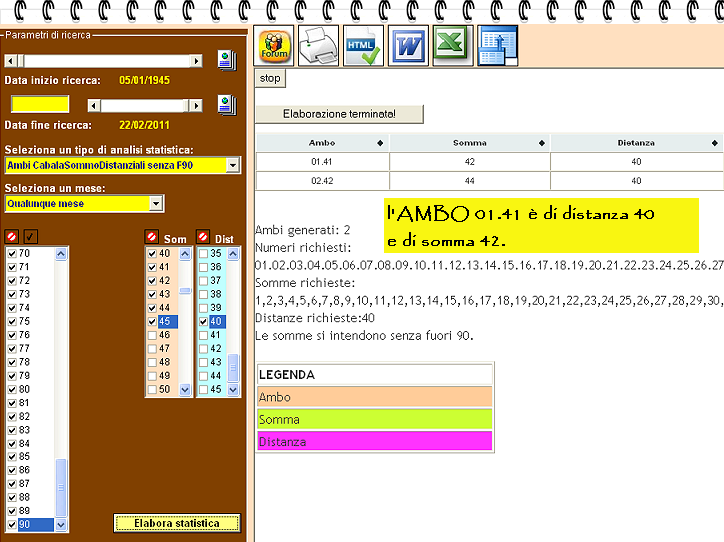The width and height of the screenshot is (724, 542).
Task: Sort table by Distanza column header
Action: pos(636,143)
